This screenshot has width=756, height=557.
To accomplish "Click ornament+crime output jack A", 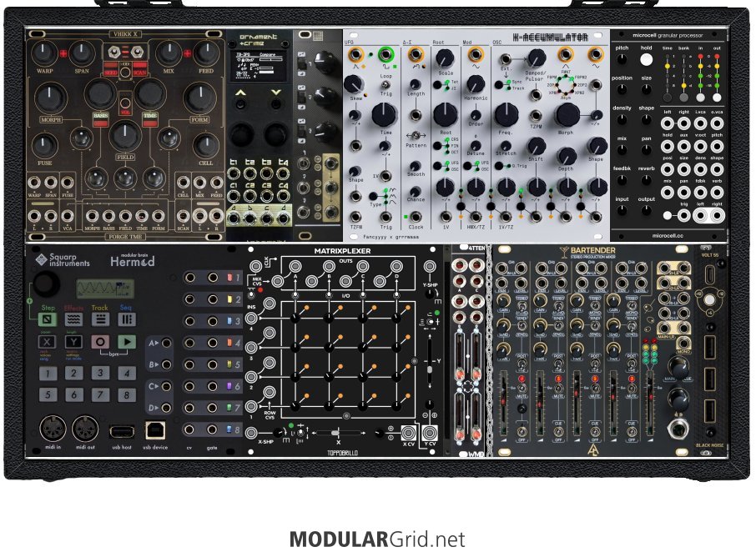I will pyautogui.click(x=234, y=219).
